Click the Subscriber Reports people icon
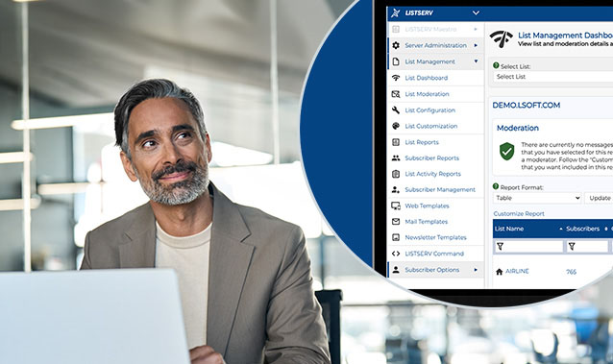The image size is (613, 364). (x=396, y=158)
